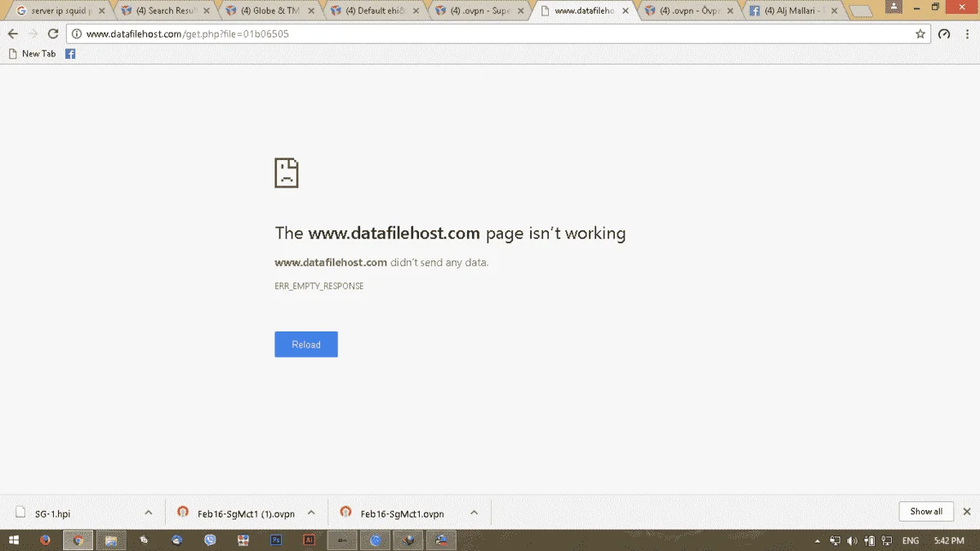Bookmark this page with the star icon
The image size is (980, 551).
[920, 34]
